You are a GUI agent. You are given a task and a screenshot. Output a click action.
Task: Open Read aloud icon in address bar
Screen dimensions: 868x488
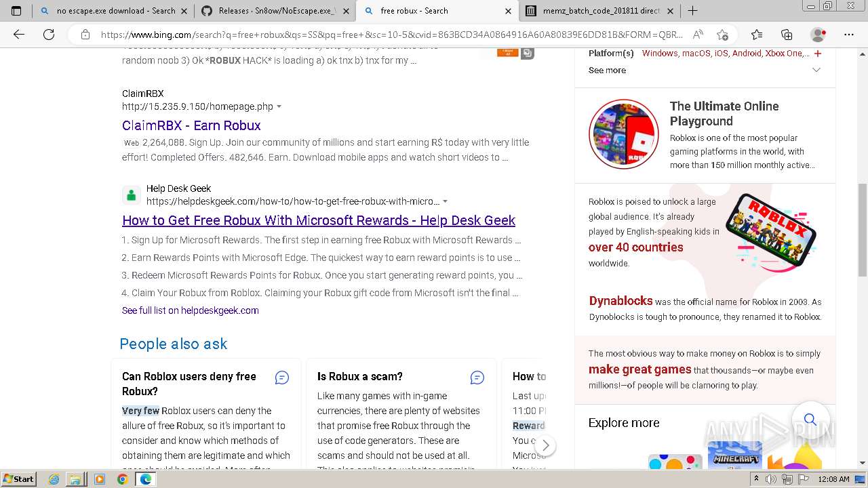[697, 35]
